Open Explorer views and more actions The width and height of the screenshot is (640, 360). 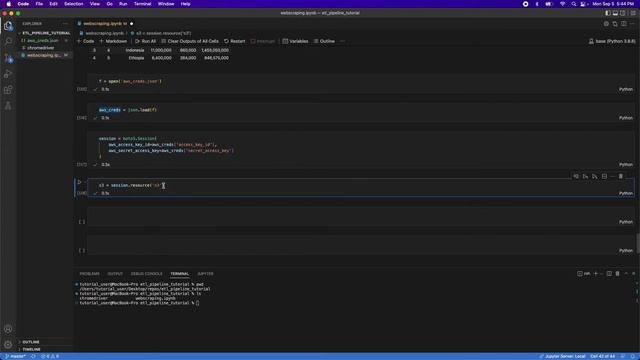[65, 24]
